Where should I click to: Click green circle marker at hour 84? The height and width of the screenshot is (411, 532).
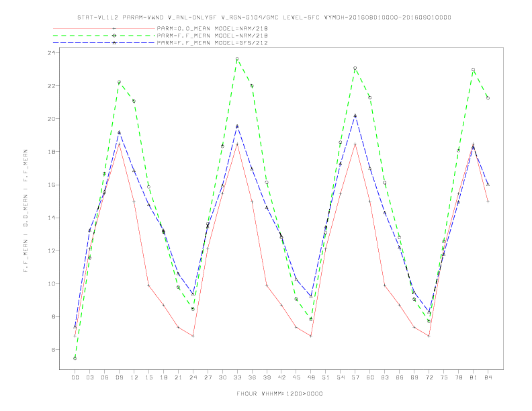coord(488,98)
